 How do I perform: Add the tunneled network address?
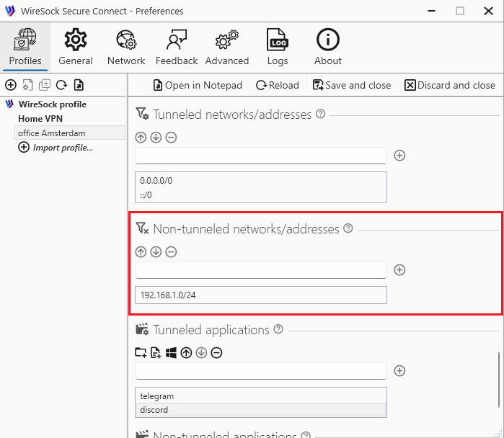coord(399,156)
